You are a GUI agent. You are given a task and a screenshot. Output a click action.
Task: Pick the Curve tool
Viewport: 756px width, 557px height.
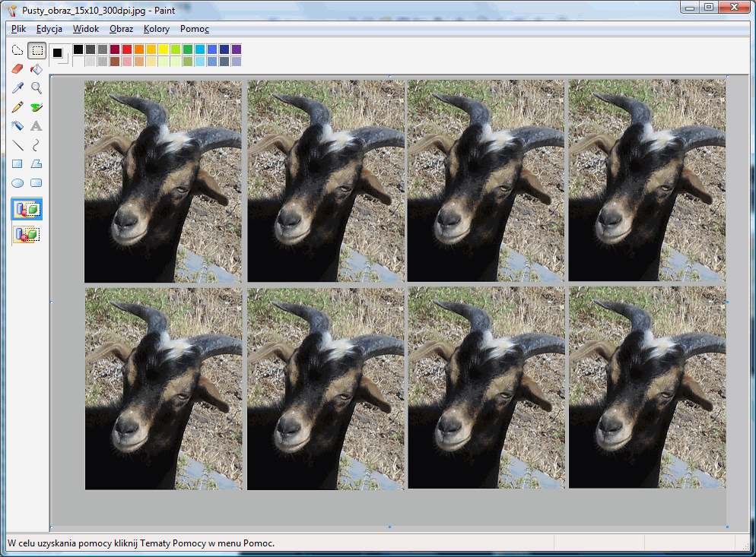click(x=36, y=144)
